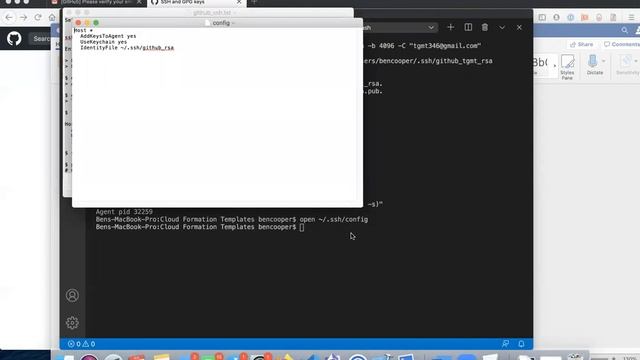Click the terminal prompt cursor

pyautogui.click(x=302, y=227)
